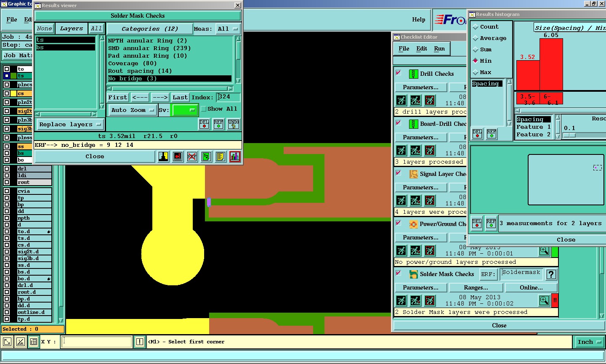Open the results histogram icon beside Close
The height and width of the screenshot is (364, 606).
235,157
